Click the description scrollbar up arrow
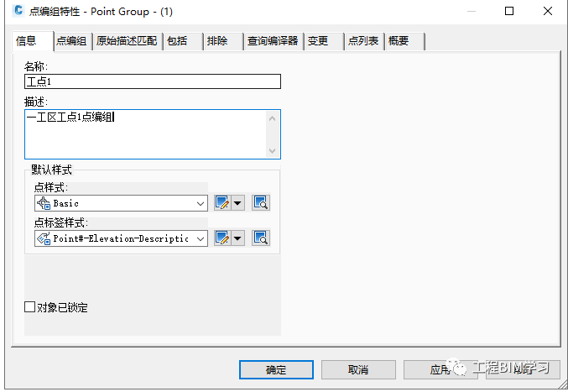This screenshot has width=568, height=392. tap(273, 118)
